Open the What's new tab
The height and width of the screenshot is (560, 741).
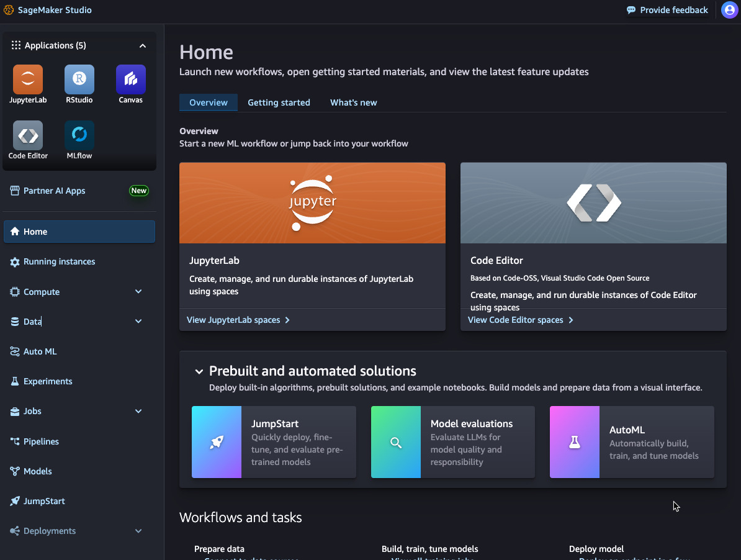[354, 102]
